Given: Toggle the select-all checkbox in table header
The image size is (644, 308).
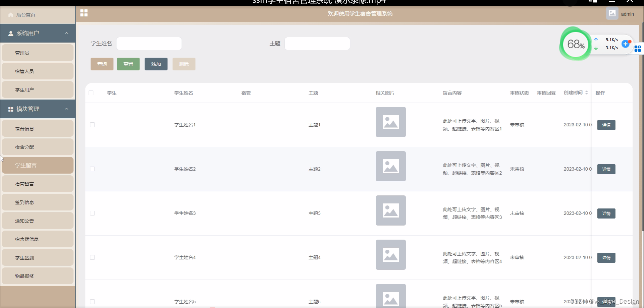Looking at the screenshot, I should tap(91, 93).
